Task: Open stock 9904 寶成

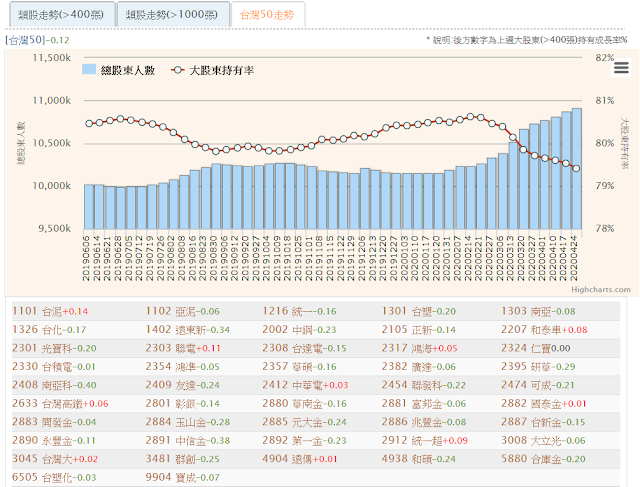Action: point(170,477)
